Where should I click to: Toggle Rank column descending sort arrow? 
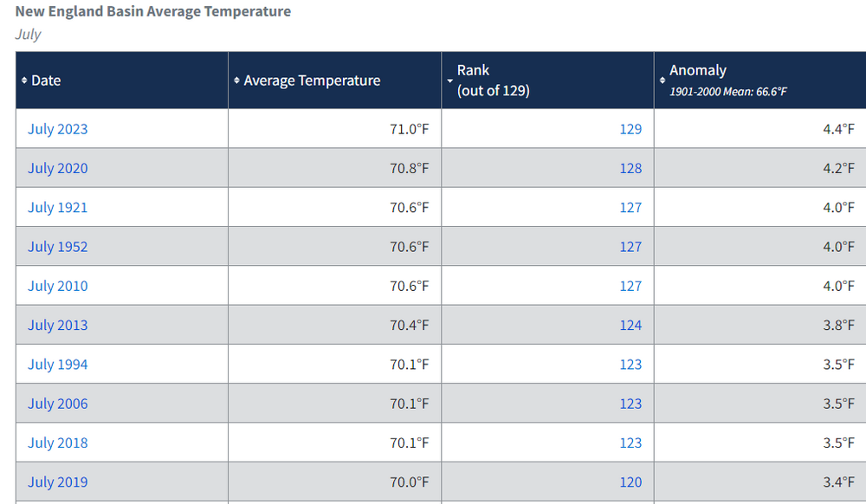(x=450, y=81)
